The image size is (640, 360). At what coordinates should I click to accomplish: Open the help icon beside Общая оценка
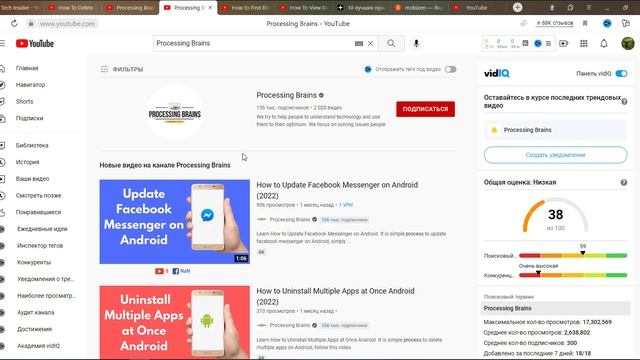624,182
